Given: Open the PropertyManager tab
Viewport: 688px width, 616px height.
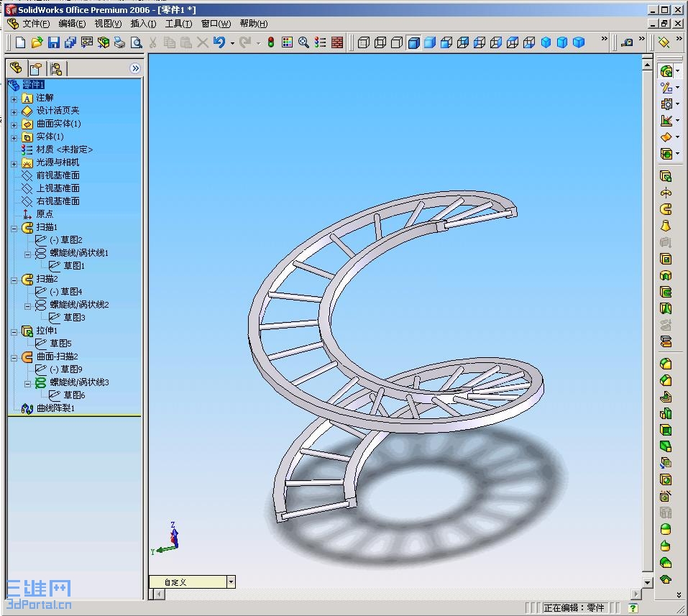Looking at the screenshot, I should [x=35, y=69].
